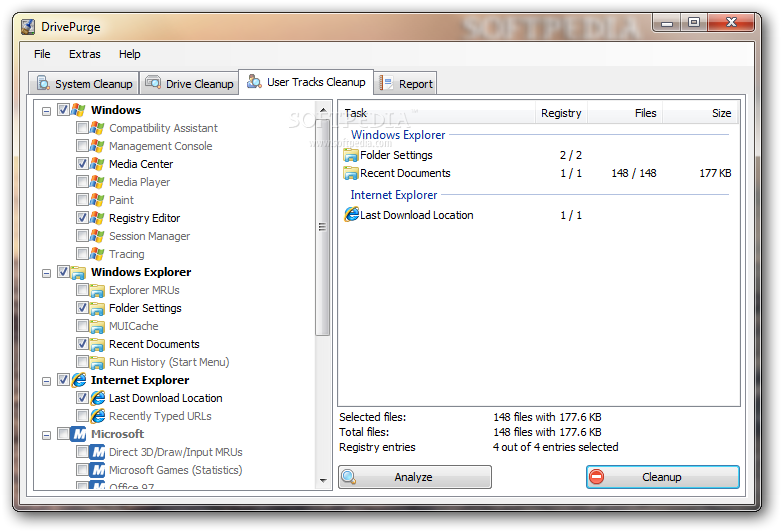Collapse the Internet Explorer tree group

pos(46,381)
